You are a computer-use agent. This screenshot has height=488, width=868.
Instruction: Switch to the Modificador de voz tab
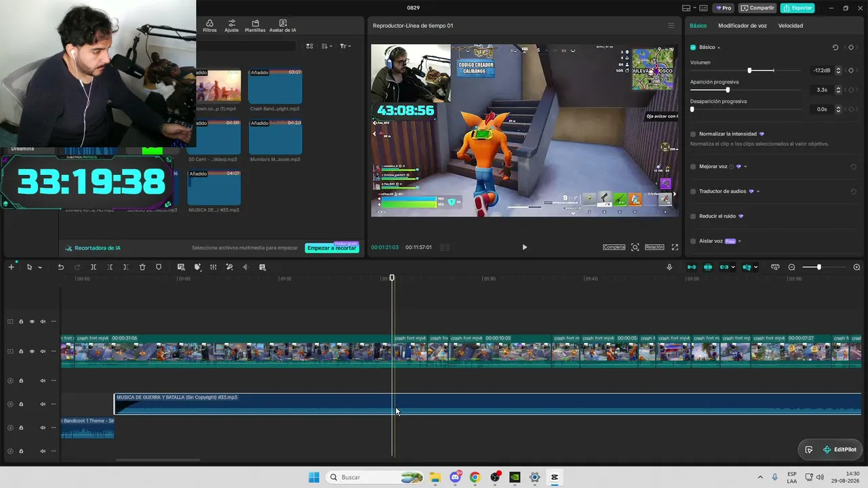[x=743, y=26]
